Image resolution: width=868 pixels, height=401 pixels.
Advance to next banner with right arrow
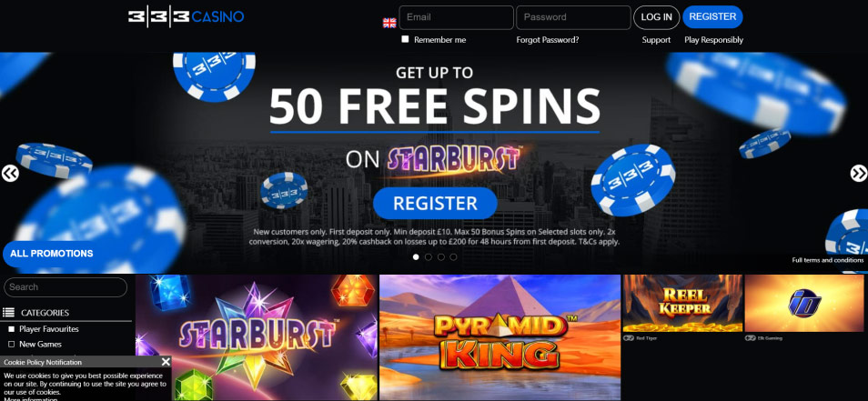click(x=859, y=173)
